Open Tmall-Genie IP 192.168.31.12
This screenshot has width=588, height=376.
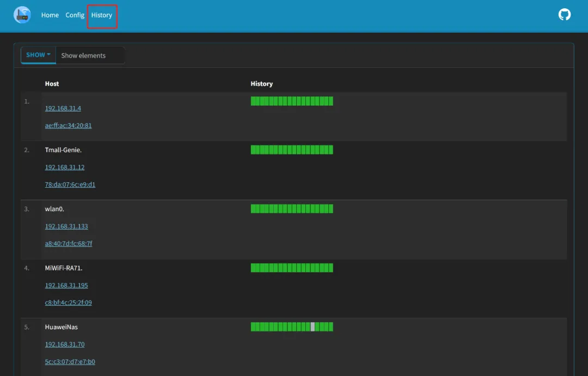click(x=65, y=167)
